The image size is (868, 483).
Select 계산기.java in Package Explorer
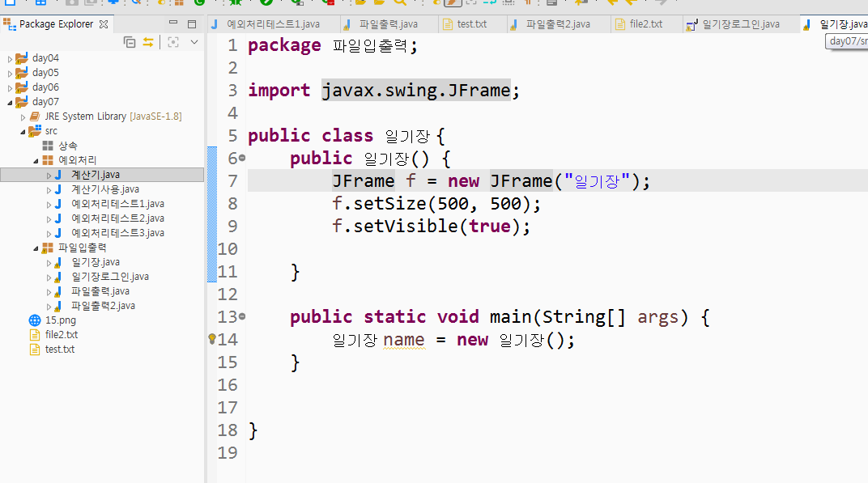click(x=96, y=175)
